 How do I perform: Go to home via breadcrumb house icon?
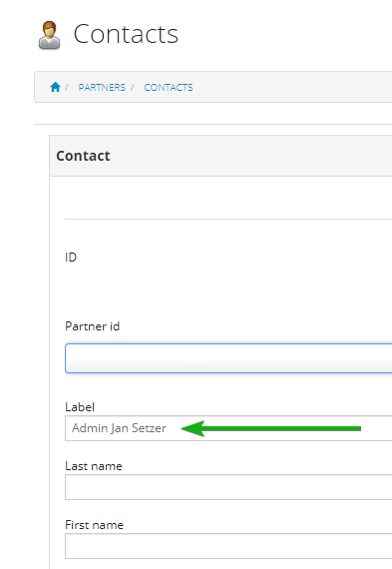pos(55,87)
